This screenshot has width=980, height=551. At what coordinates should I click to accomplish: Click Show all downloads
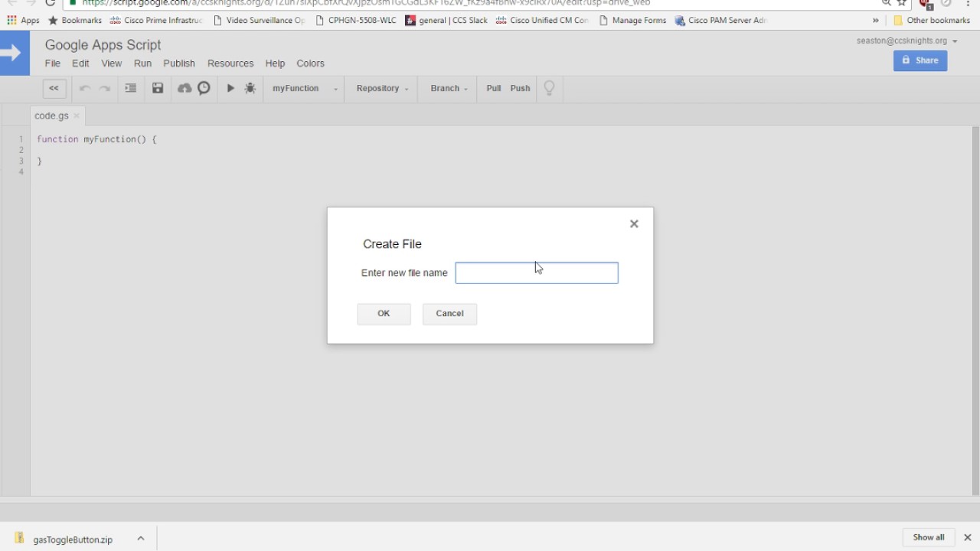929,537
